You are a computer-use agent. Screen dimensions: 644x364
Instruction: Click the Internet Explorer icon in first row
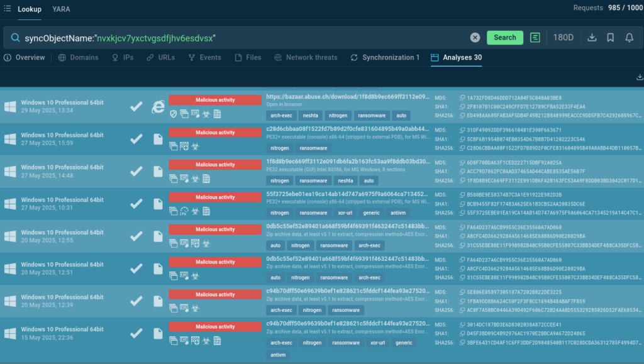(x=158, y=107)
